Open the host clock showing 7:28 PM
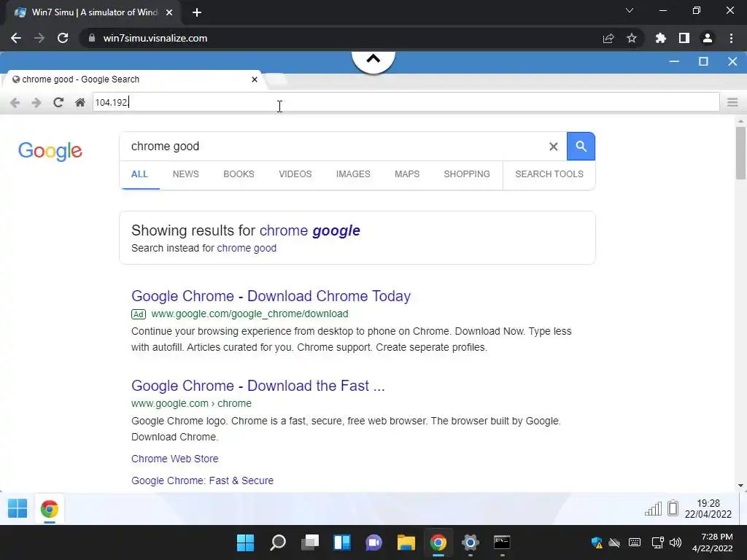747x560 pixels. coord(712,542)
